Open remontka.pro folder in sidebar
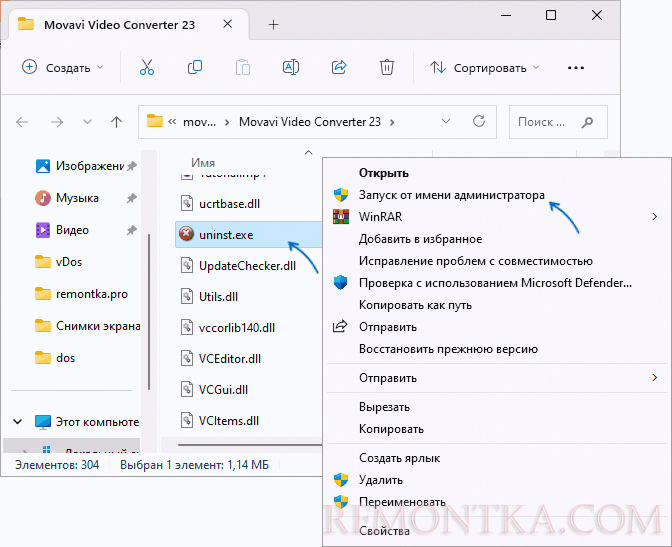 (81, 294)
